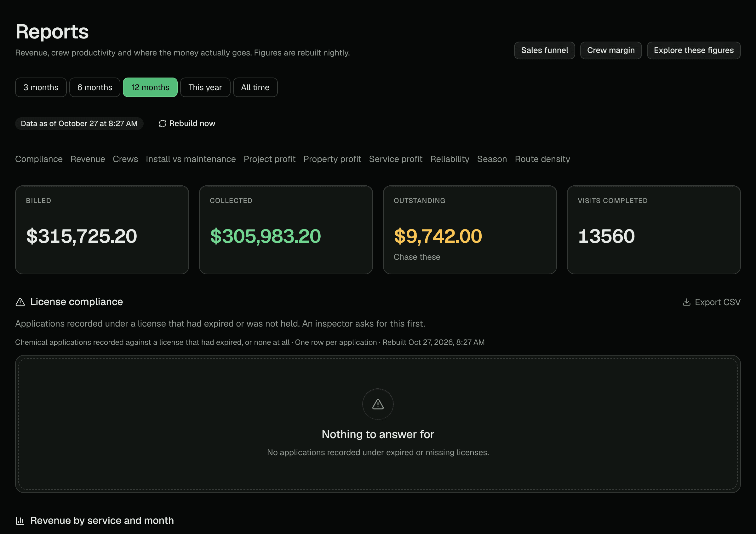
Task: Select the 6 months range
Action: [x=95, y=87]
